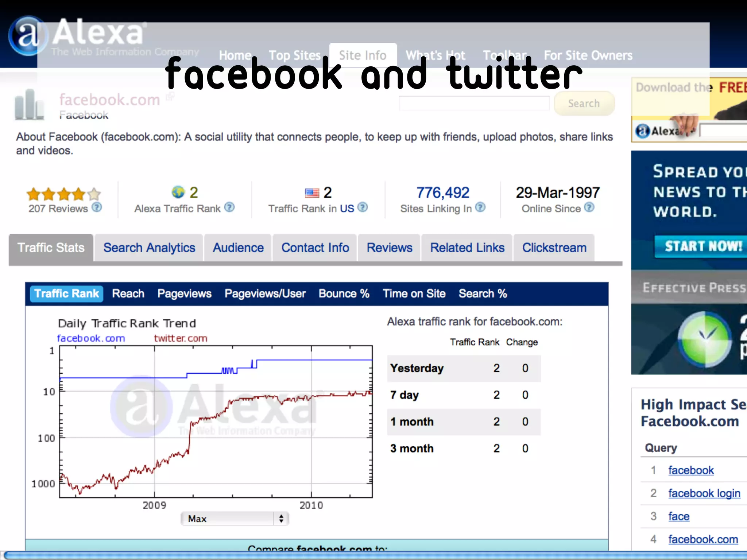Click the external link icon next to facebook.com
The image size is (747, 560).
(170, 96)
